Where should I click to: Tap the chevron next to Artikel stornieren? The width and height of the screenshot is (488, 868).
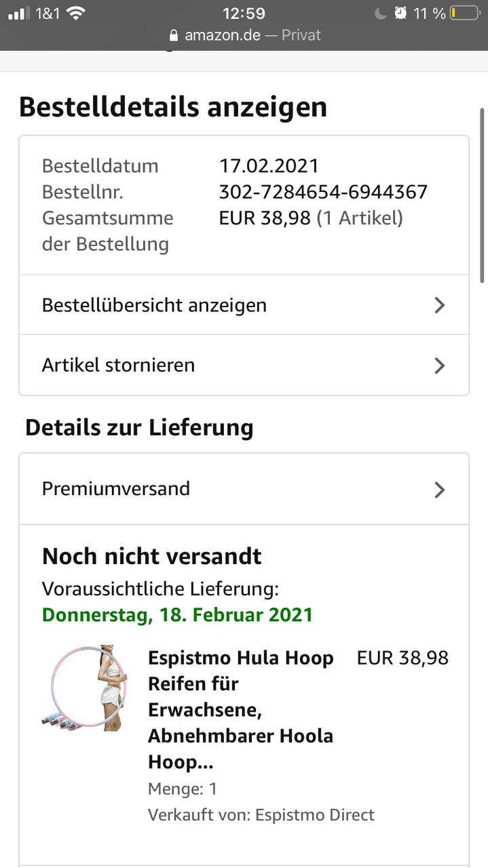pos(439,366)
